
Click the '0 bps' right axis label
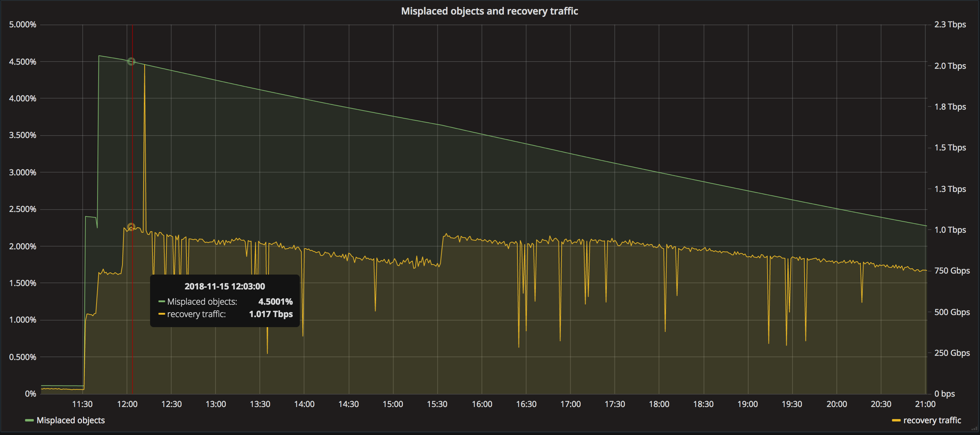click(x=944, y=394)
